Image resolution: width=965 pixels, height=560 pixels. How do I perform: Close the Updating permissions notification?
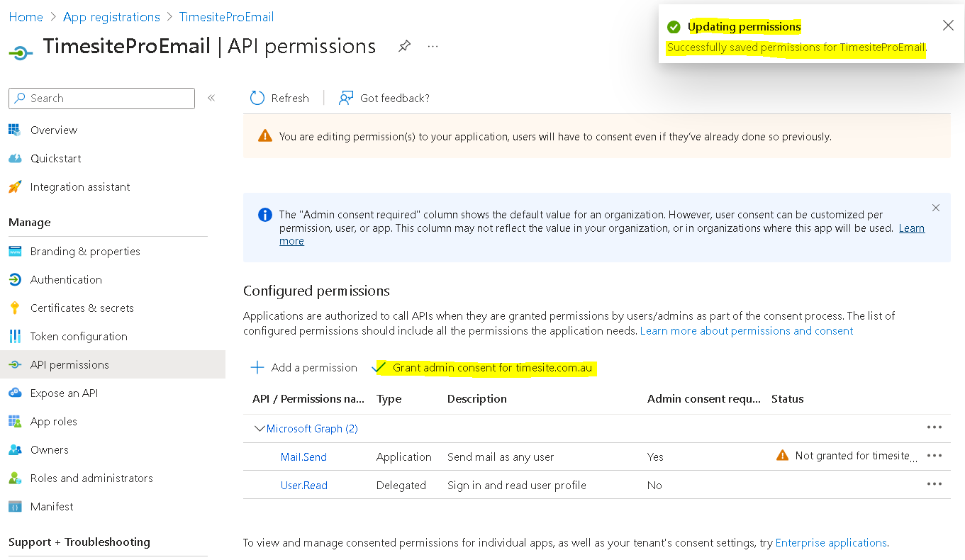point(948,26)
